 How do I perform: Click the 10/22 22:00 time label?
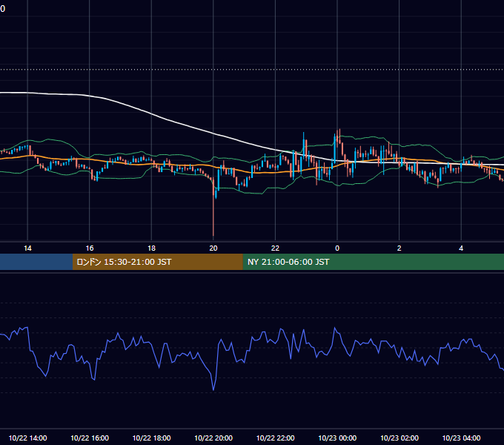(x=275, y=438)
